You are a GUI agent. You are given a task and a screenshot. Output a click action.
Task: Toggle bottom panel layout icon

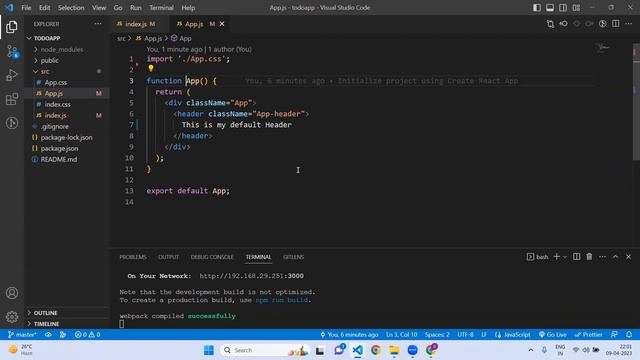point(550,8)
